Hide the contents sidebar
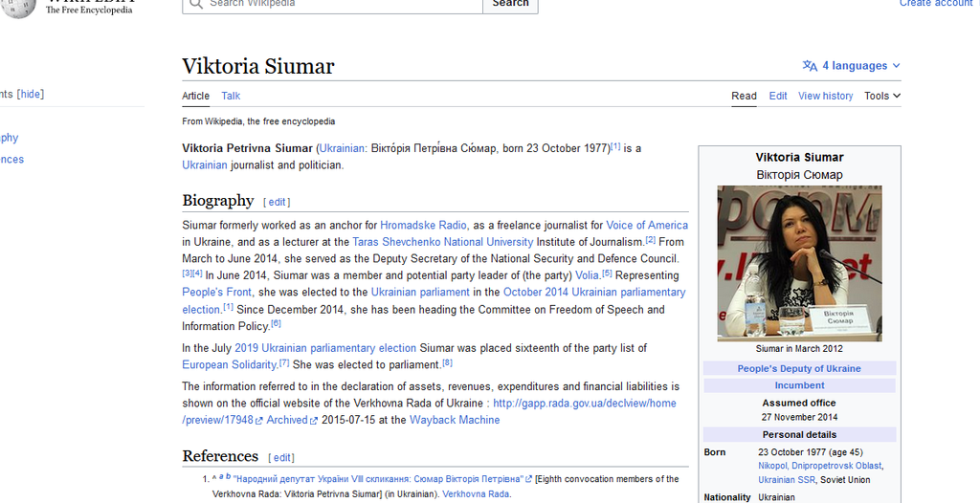 (32, 94)
